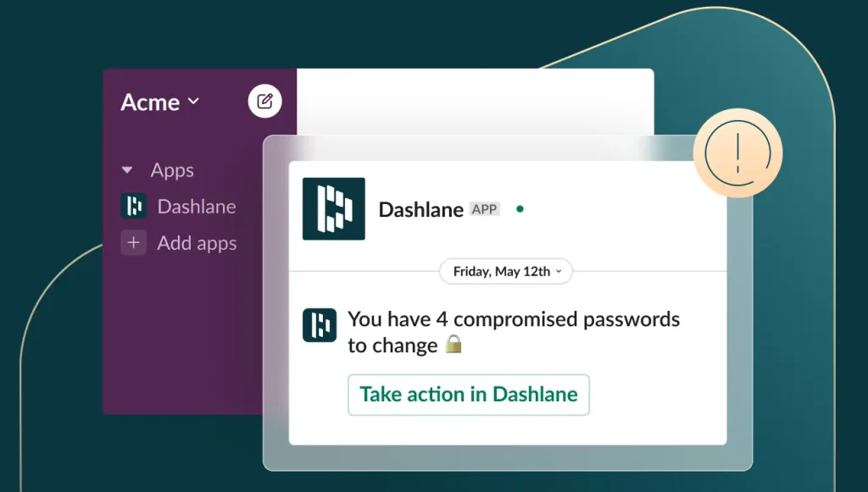The width and height of the screenshot is (868, 492).
Task: Click the plus icon beside Add apps
Action: click(x=133, y=243)
